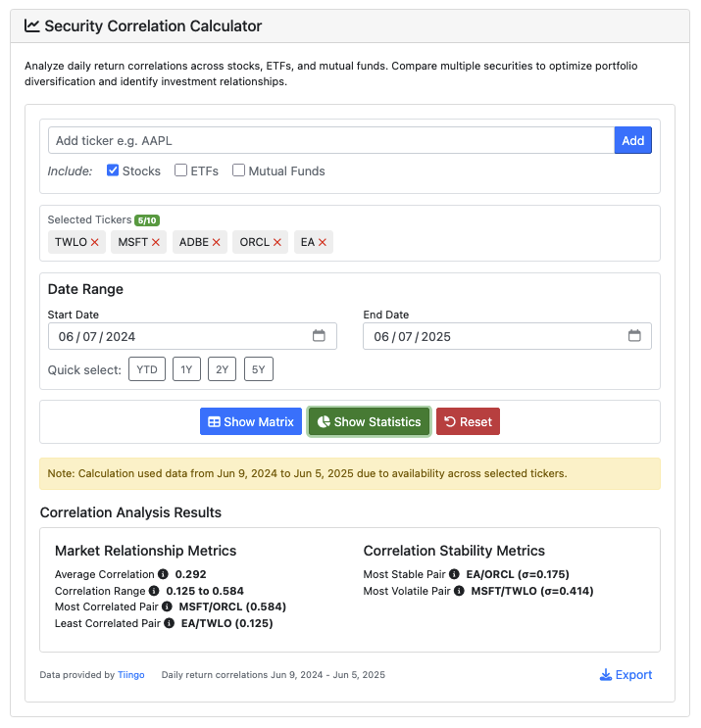Delete ORCL from selected tickers
The width and height of the screenshot is (701, 728).
tap(277, 242)
